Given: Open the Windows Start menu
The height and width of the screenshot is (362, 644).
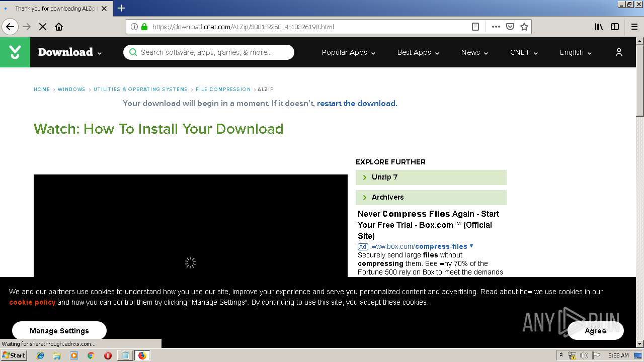Looking at the screenshot, I should (x=14, y=355).
